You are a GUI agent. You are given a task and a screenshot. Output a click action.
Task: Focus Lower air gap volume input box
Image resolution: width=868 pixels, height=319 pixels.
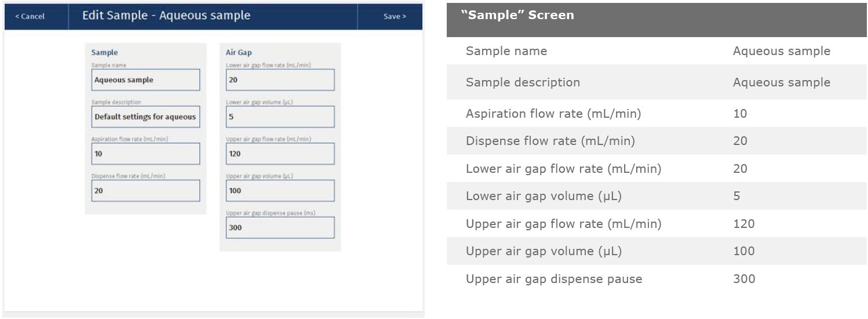280,117
